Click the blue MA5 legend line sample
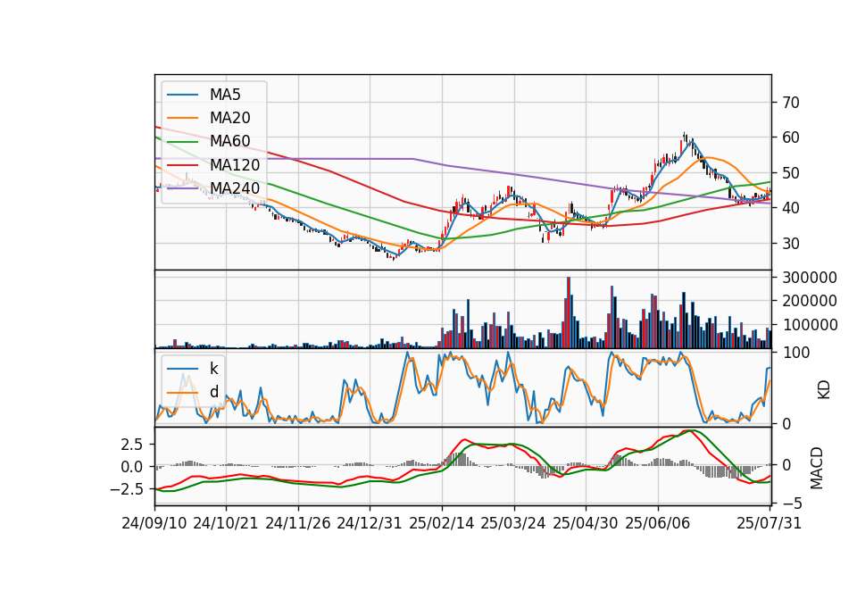The height and width of the screenshot is (616, 857). (x=182, y=95)
